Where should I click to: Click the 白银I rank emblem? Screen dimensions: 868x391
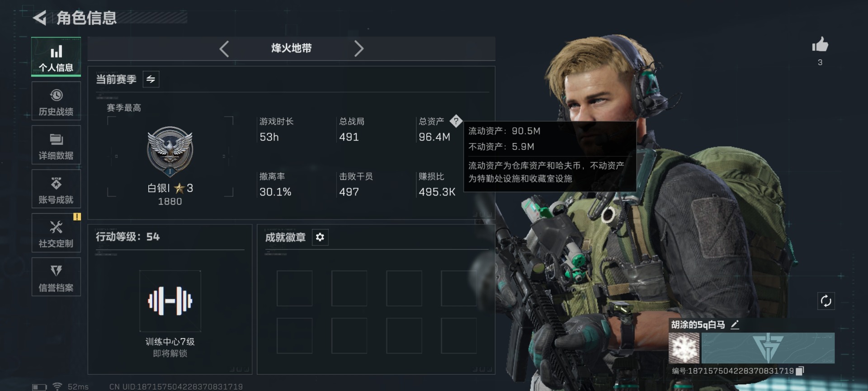point(170,151)
